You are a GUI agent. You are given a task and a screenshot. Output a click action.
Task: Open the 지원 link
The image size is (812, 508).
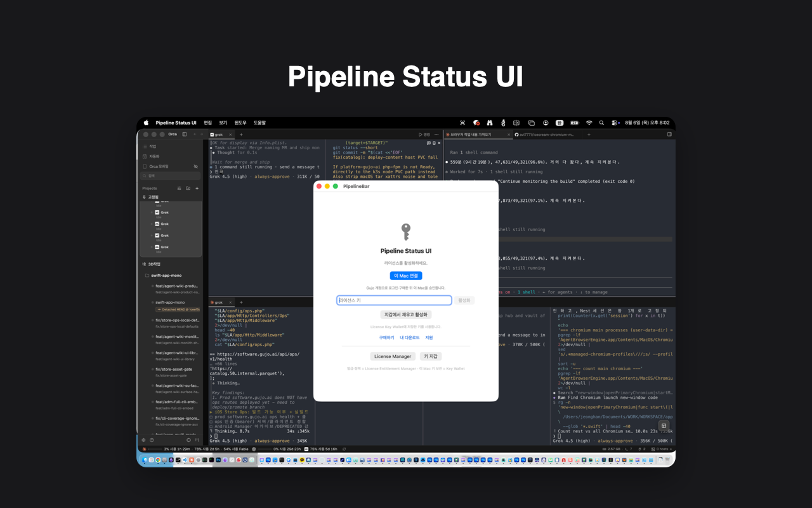[429, 338]
